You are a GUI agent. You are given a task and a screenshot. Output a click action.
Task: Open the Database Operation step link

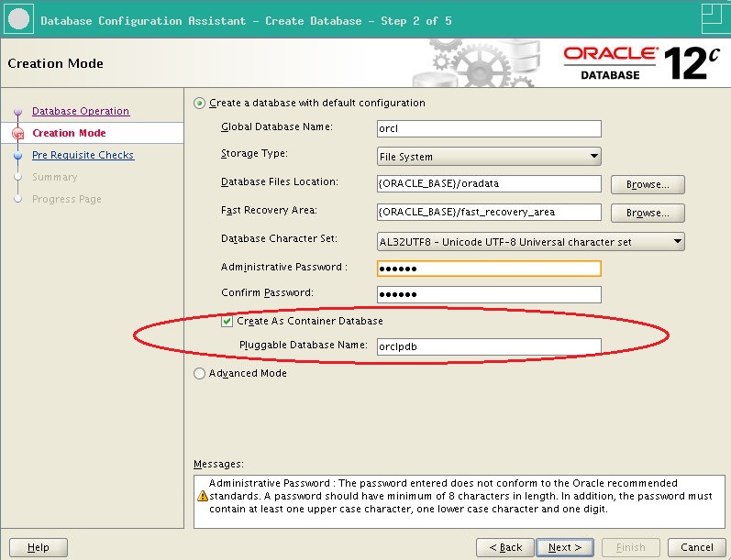(81, 111)
